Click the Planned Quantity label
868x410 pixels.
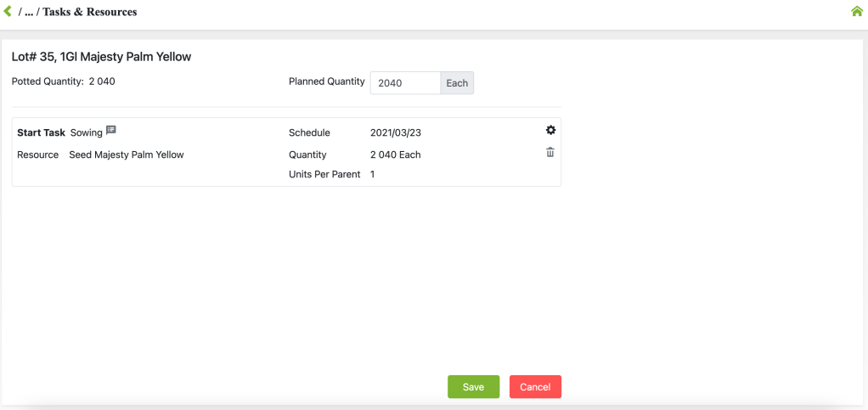coord(326,81)
